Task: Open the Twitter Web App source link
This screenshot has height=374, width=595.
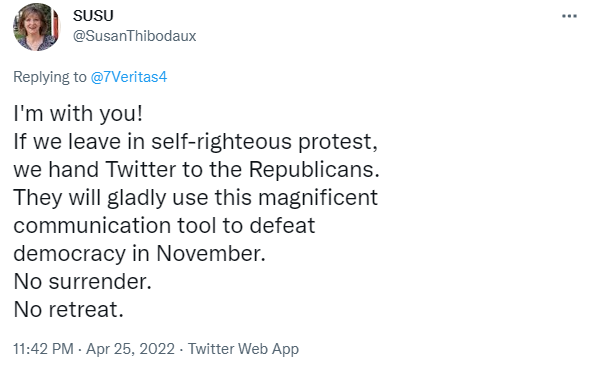Action: (244, 349)
